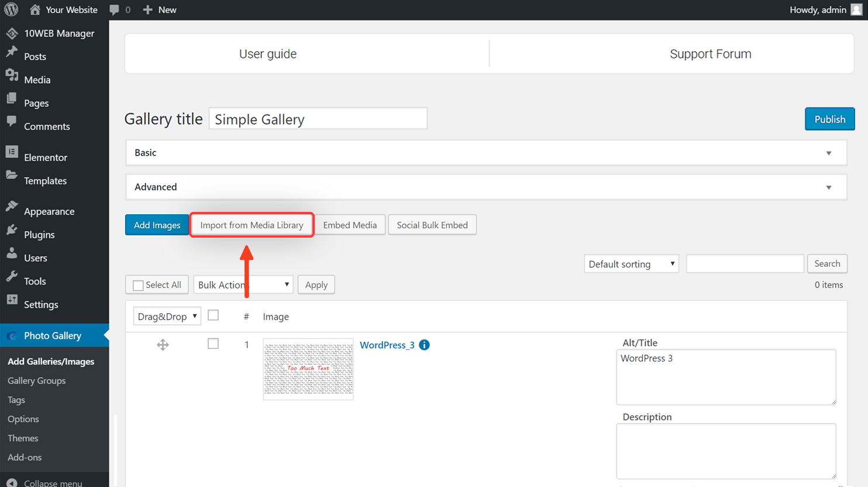Click the Embed Media button
868x487 pixels.
coord(350,225)
